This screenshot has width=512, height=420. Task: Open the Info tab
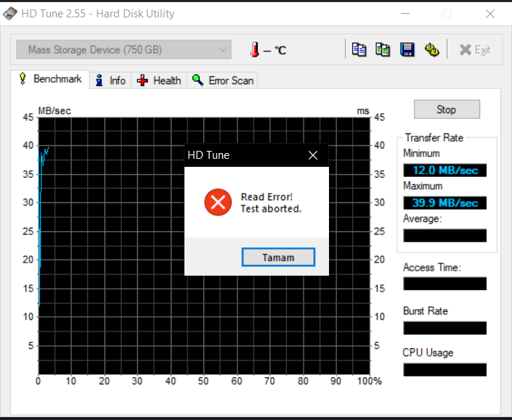110,81
